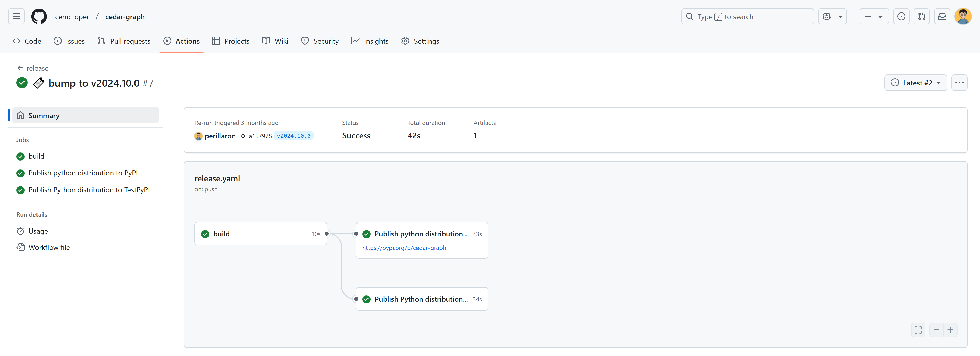Click the Success status text
The width and height of the screenshot is (980, 356).
coord(356,136)
